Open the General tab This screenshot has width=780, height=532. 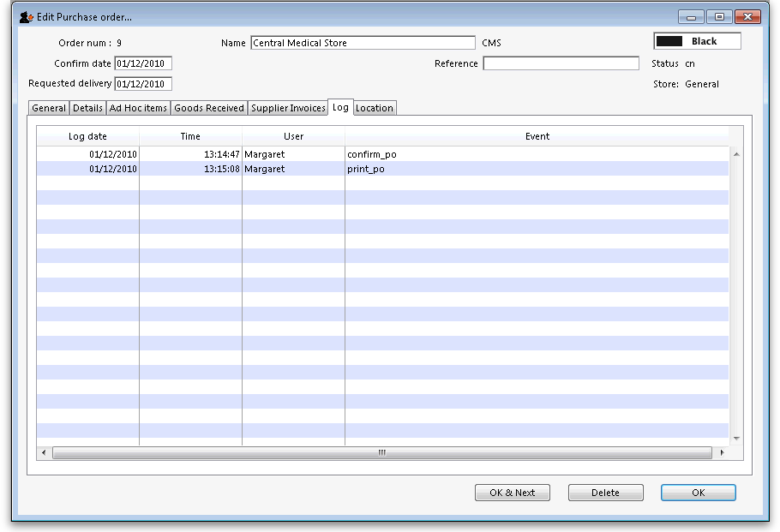49,108
